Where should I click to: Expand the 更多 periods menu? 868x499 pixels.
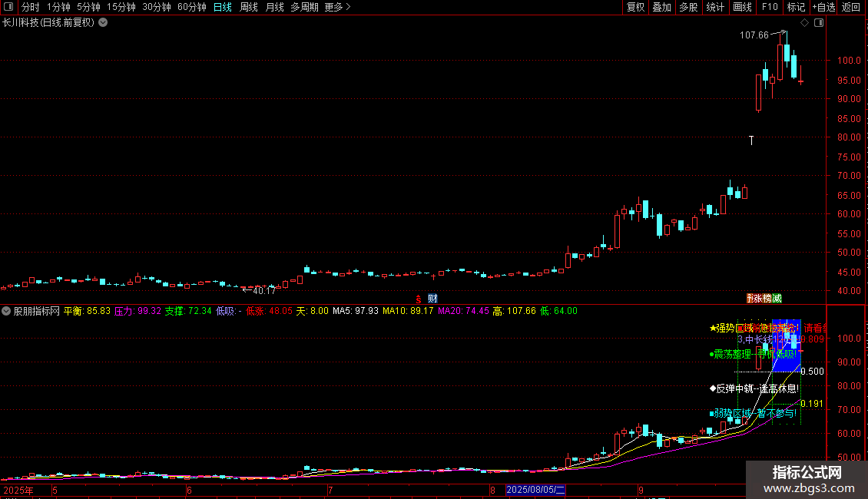[x=337, y=7]
